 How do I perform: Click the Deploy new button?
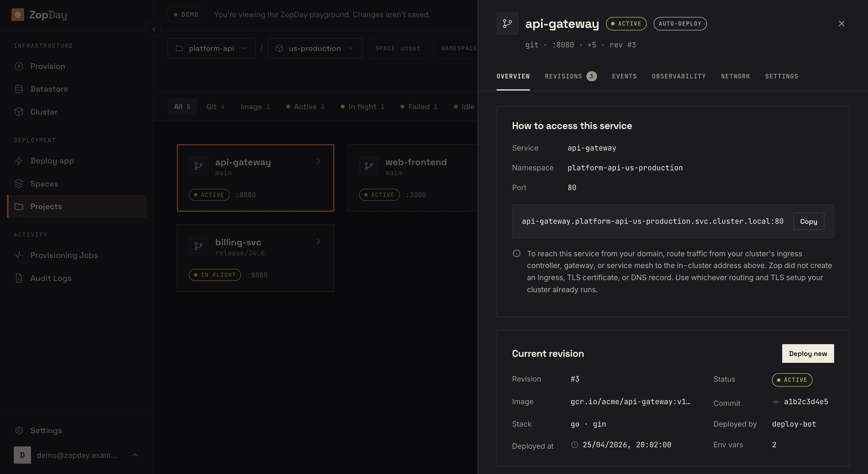(x=808, y=353)
